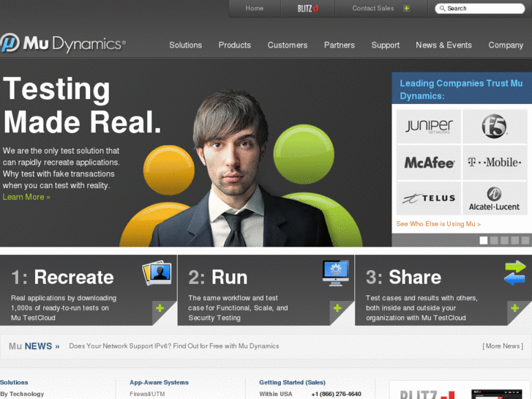Screen dimensions: 532x399
Task: Read the IPv6 network support news headline
Action: 174,346
